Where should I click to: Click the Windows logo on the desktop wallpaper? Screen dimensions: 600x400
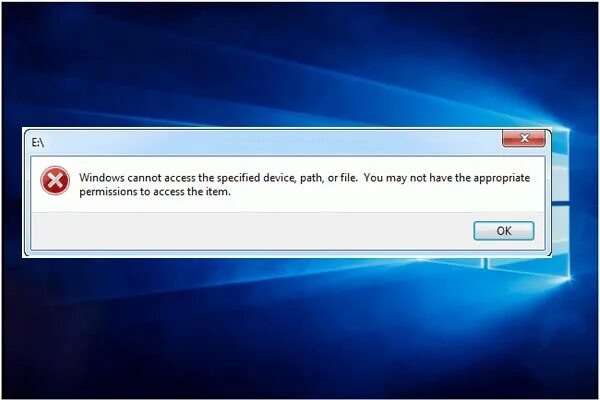coord(562,203)
